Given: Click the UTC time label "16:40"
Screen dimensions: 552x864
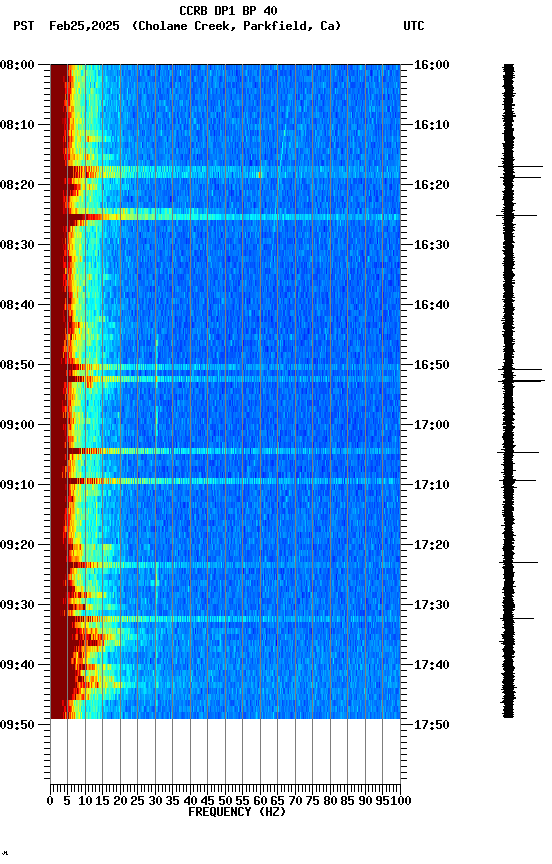Looking at the screenshot, I should [x=431, y=305].
